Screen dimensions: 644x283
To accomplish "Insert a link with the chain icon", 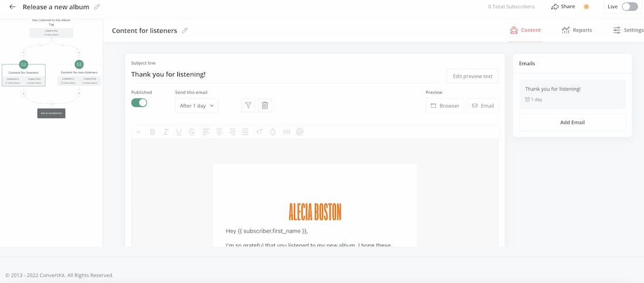I will pos(287,132).
